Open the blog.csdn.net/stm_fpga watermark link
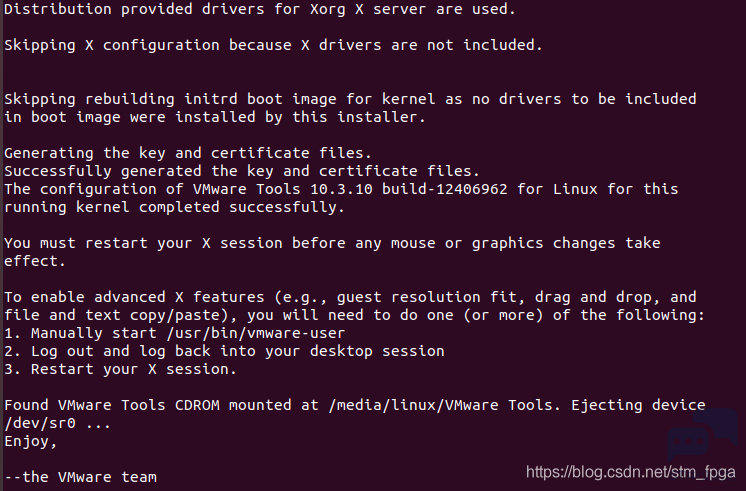 (630, 472)
